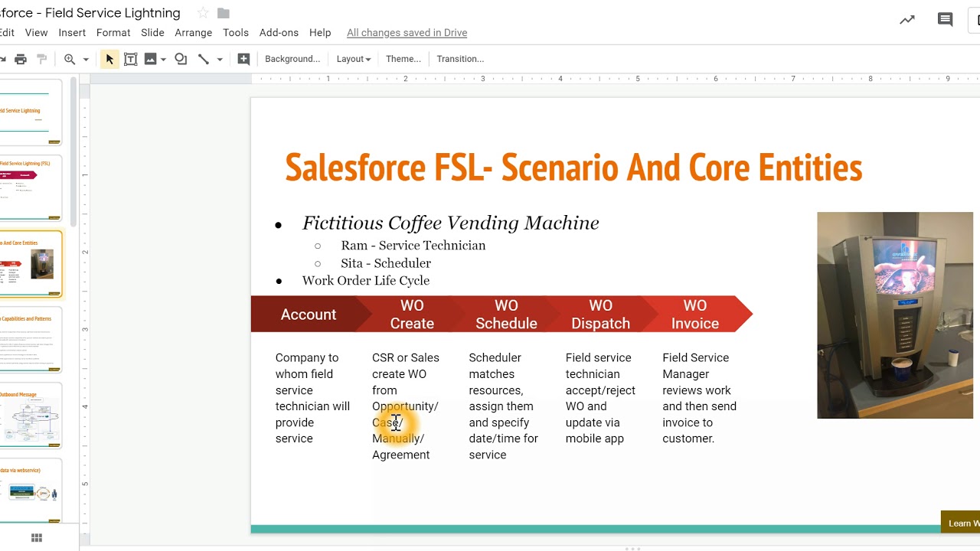Open the line type dropdown arrow
The width and height of the screenshot is (980, 551).
pyautogui.click(x=220, y=59)
